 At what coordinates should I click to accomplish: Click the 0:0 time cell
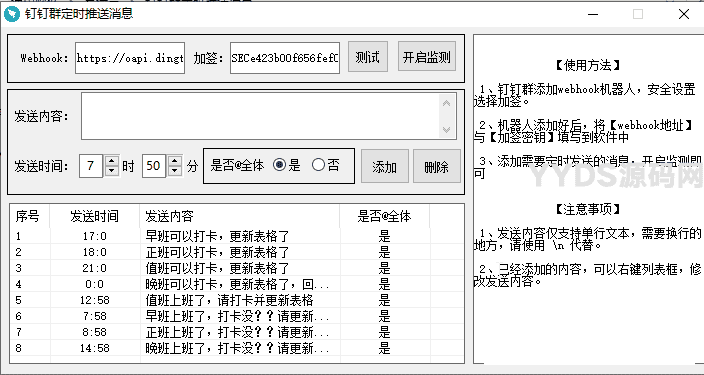[95, 284]
